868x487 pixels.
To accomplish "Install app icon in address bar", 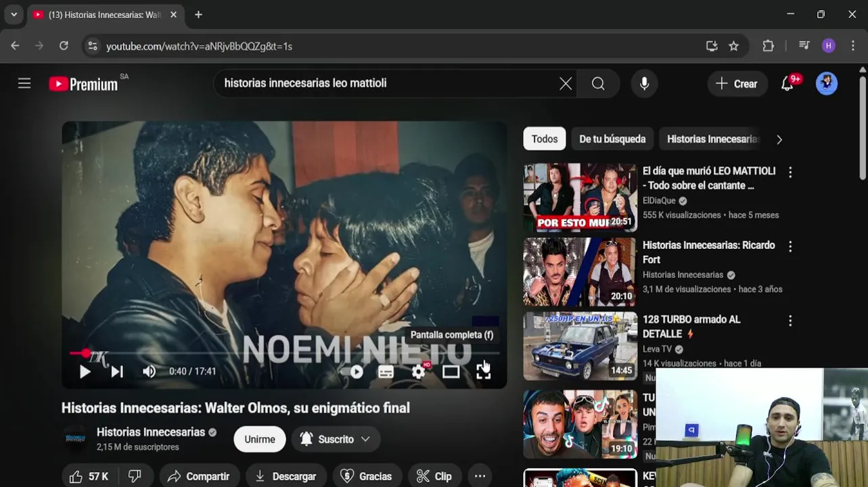I will (x=712, y=46).
